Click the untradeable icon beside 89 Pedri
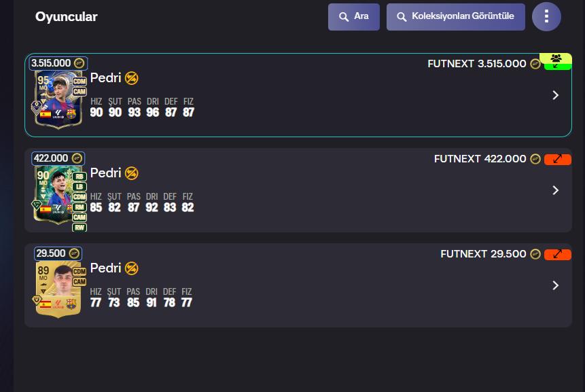The image size is (585, 392). tap(132, 268)
